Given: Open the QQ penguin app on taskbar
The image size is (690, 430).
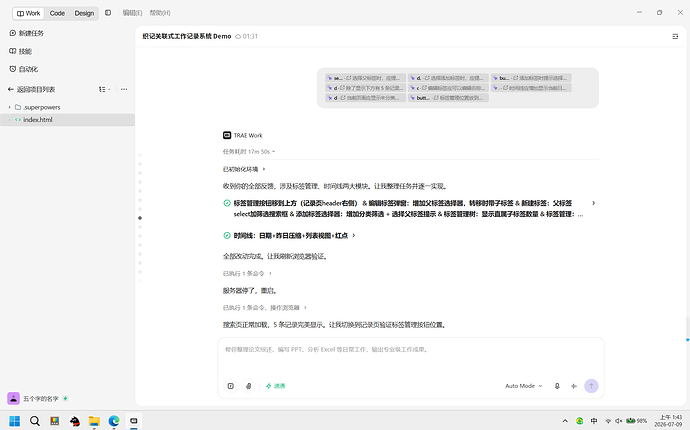Looking at the screenshot, I should tap(75, 421).
